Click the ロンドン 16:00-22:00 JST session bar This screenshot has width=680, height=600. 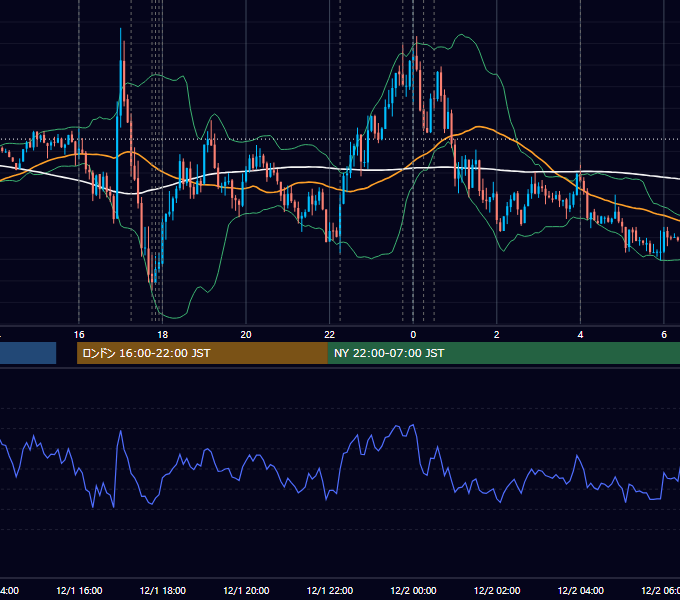click(202, 353)
